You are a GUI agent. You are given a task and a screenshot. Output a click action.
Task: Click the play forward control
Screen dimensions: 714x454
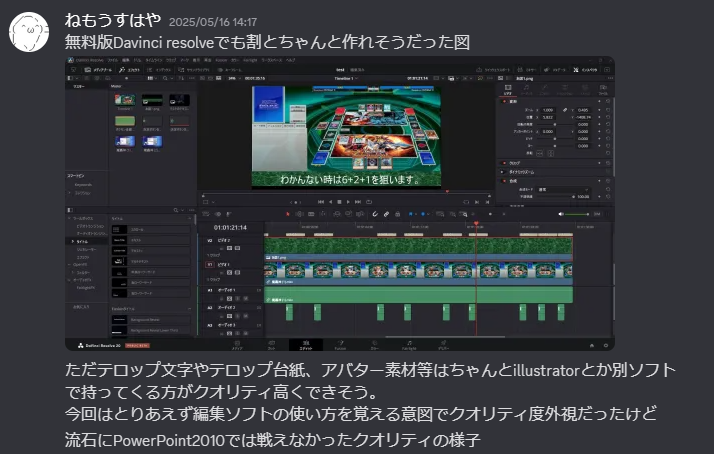point(348,202)
